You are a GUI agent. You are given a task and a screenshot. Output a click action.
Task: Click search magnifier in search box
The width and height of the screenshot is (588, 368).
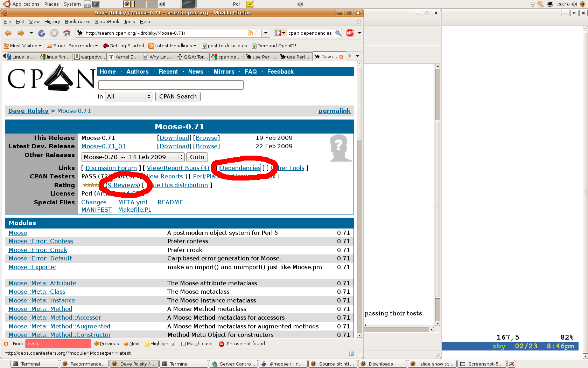pyautogui.click(x=338, y=33)
